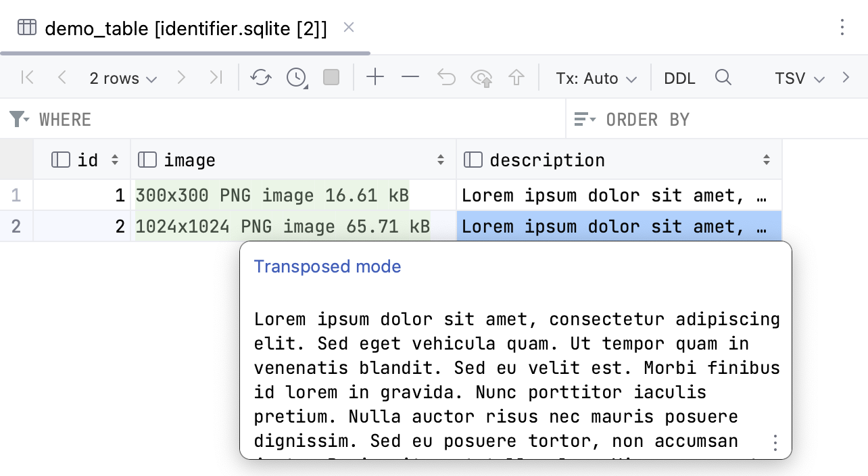Select the table icon in the demo_table tab
This screenshot has width=868, height=476.
[26, 27]
